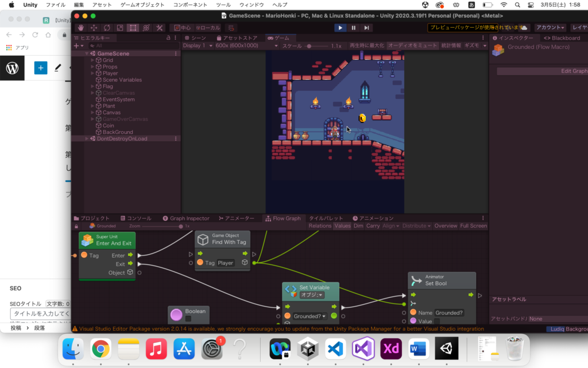Click the Find With Tag node cube icon

click(203, 239)
